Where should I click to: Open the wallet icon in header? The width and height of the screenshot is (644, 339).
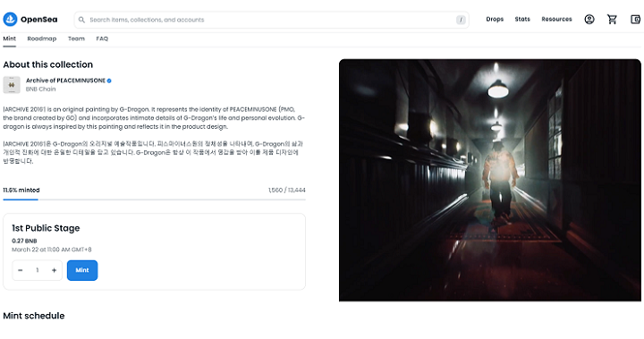click(635, 20)
